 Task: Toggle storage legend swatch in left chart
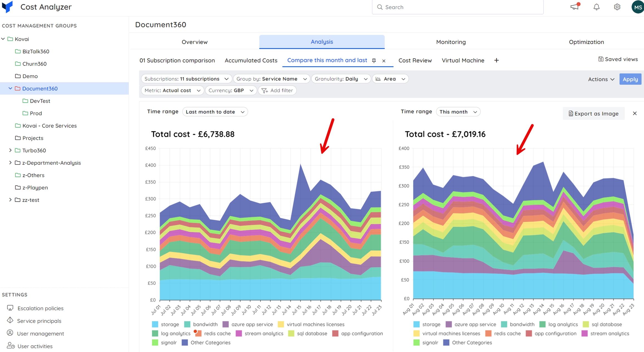coord(155,324)
